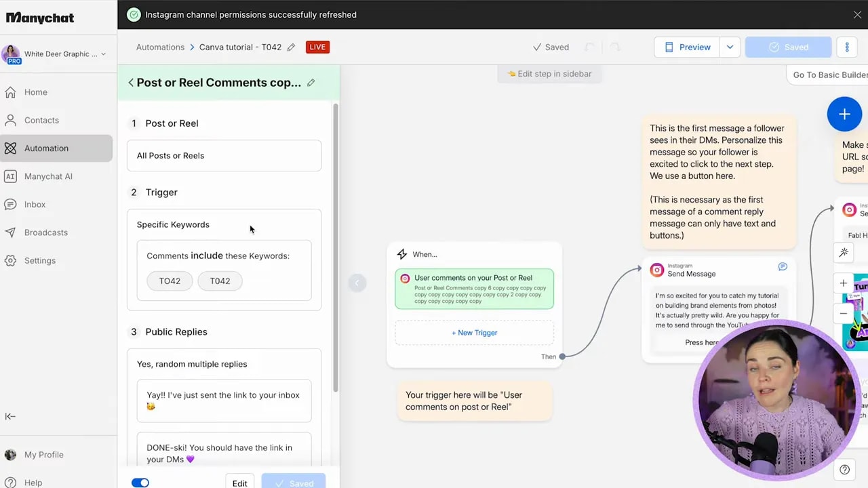Viewport: 868px width, 488px height.
Task: Toggle the trigger active switch
Action: click(140, 483)
